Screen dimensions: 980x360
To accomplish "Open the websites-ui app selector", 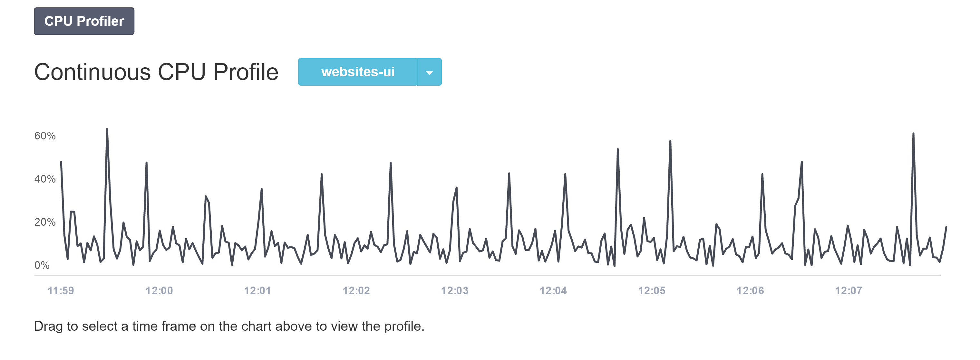I will [358, 72].
